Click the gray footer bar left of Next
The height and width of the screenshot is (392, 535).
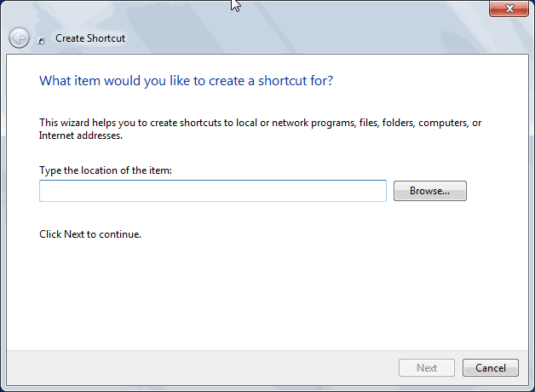201,368
